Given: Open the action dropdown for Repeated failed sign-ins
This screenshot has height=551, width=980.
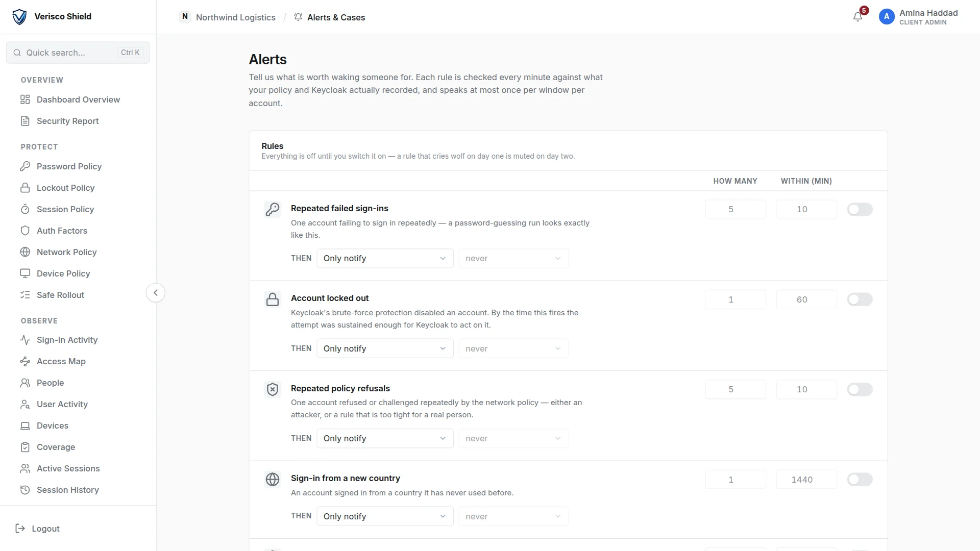Looking at the screenshot, I should 385,258.
